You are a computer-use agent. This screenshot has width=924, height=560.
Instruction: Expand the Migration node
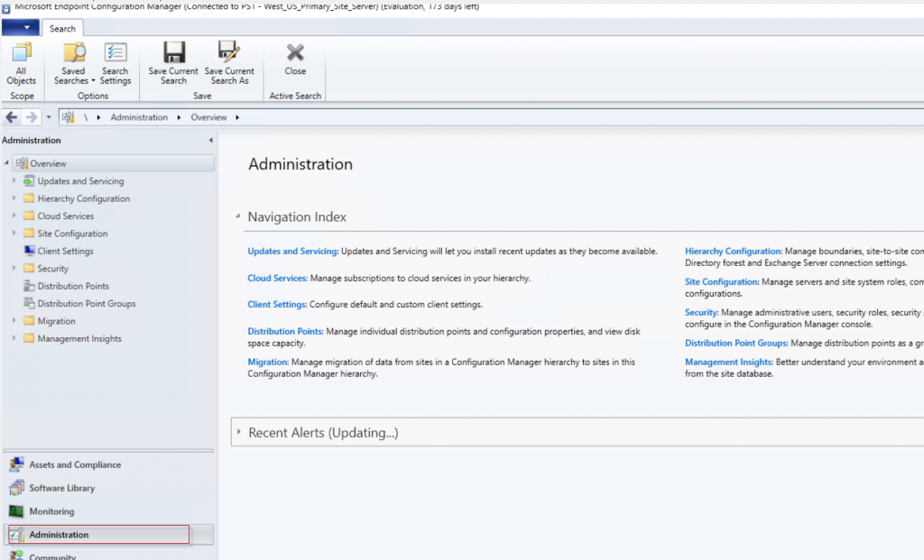(x=14, y=321)
